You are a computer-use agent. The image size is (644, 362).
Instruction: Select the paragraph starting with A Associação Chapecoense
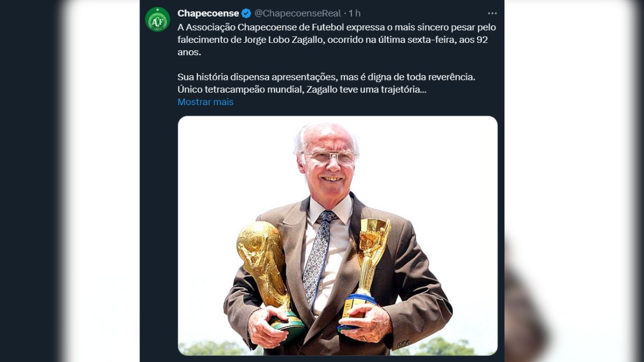click(337, 40)
